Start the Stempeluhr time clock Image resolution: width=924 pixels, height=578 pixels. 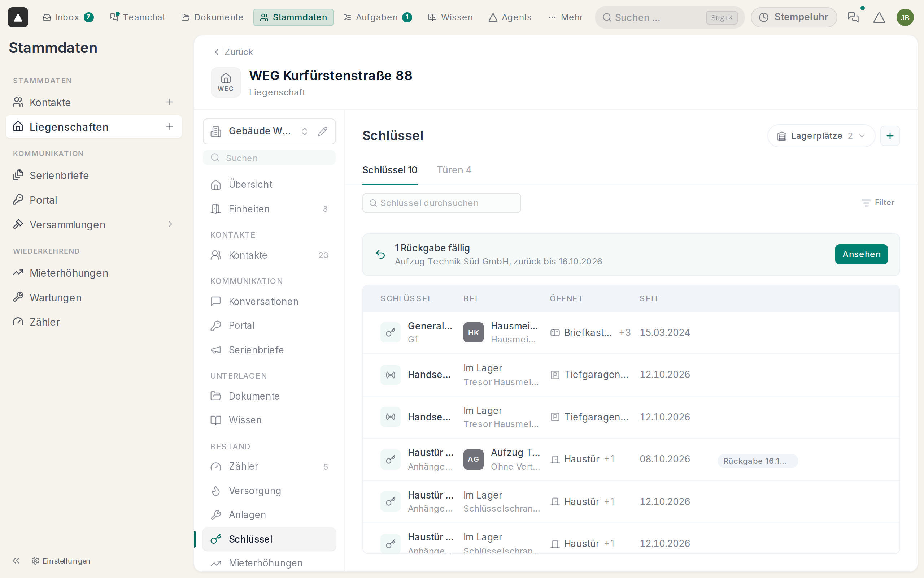tap(793, 17)
